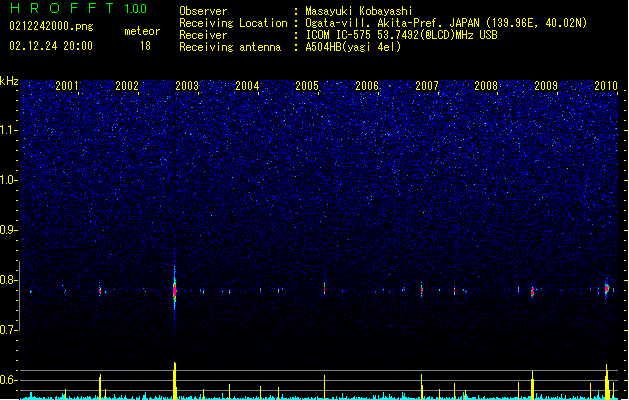
Task: Click the 2010 time marker
Action: 606,86
